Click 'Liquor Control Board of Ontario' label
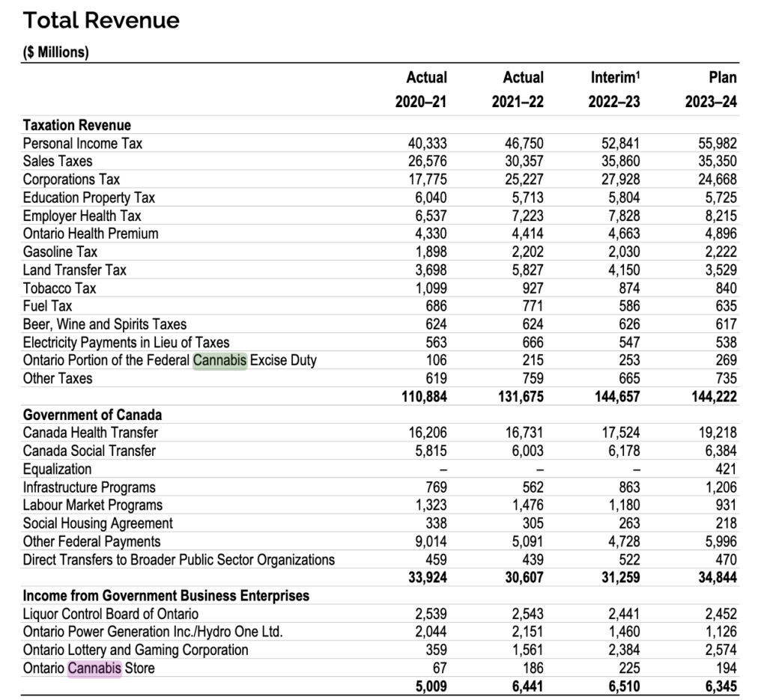The image size is (767, 700). [x=111, y=613]
